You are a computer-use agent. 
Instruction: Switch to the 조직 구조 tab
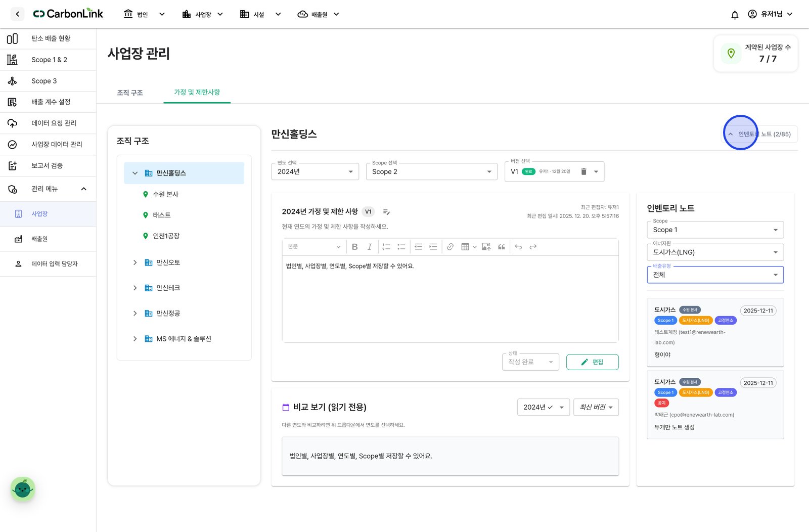click(x=130, y=93)
